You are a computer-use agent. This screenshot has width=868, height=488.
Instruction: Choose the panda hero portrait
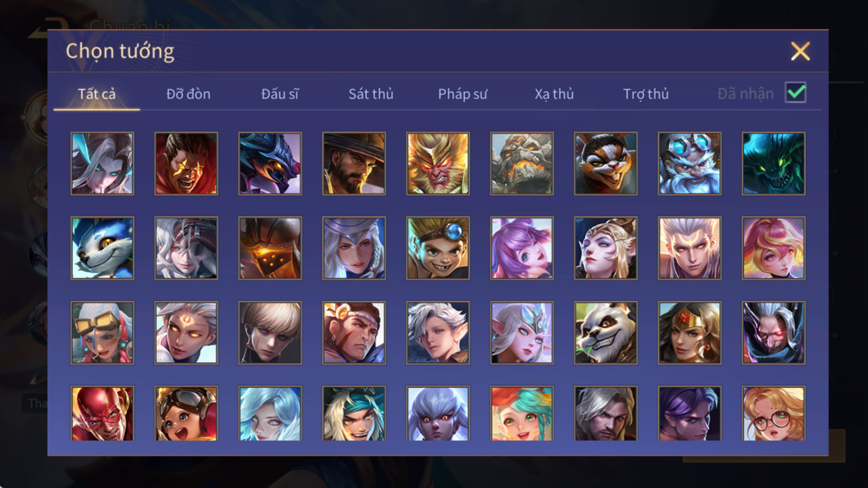[x=605, y=332]
